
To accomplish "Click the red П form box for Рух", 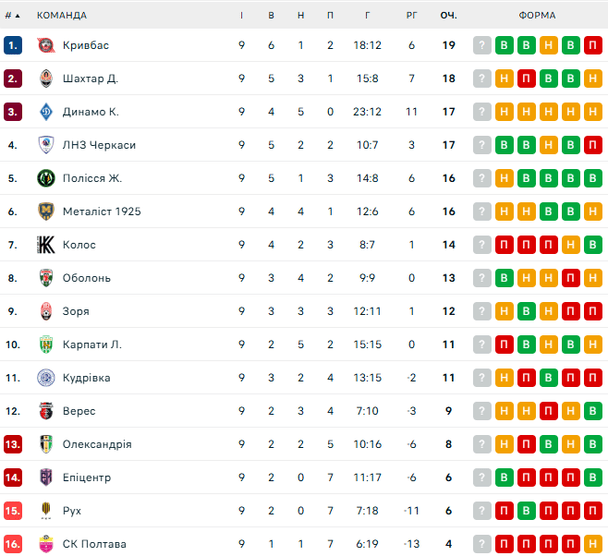I will pyautogui.click(x=504, y=511).
